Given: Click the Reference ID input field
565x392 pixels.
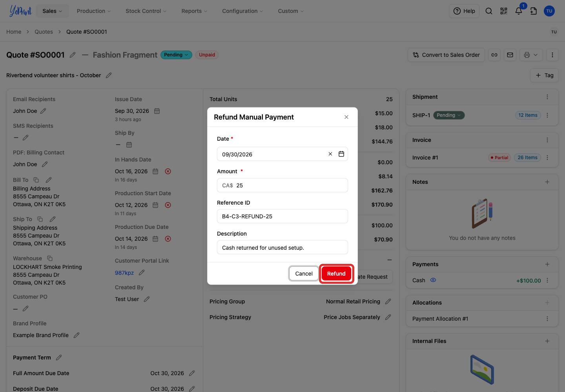Looking at the screenshot, I should pos(282,216).
